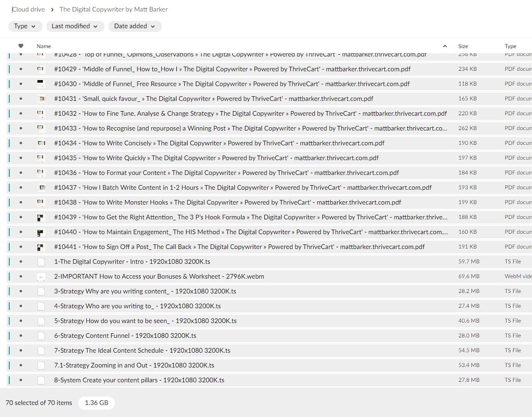
Task: Click PDF thumbnail icon of file #10431
Action: pos(41,99)
